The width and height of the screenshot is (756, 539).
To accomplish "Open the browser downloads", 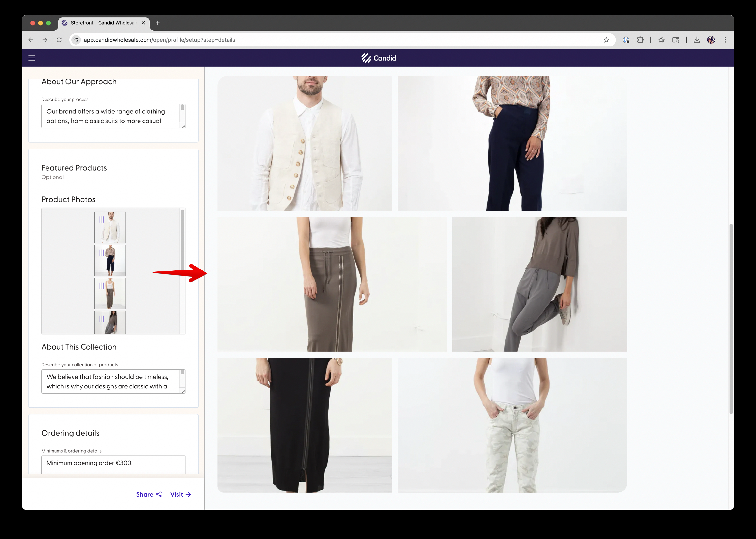I will [x=697, y=40].
